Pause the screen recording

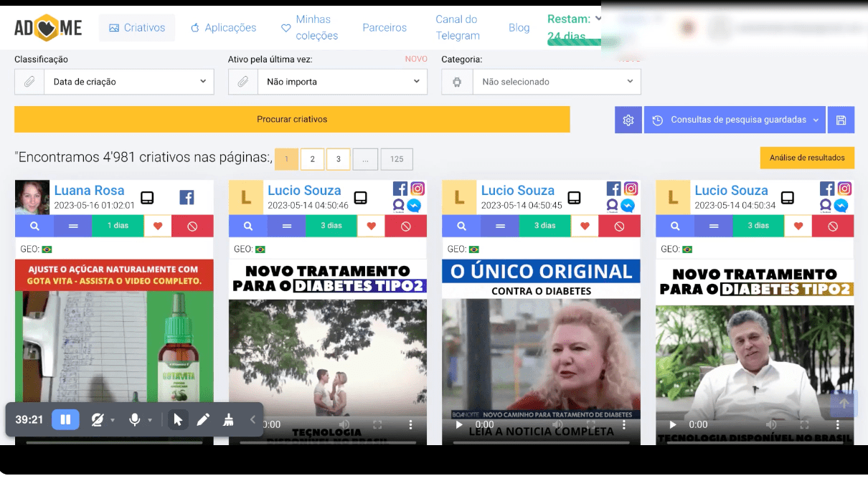click(x=65, y=420)
